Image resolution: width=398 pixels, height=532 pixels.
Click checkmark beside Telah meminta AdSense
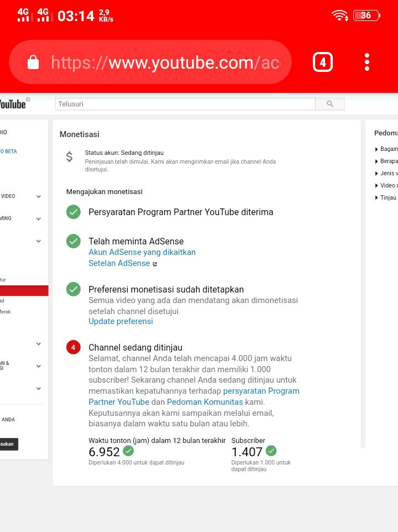click(x=73, y=241)
